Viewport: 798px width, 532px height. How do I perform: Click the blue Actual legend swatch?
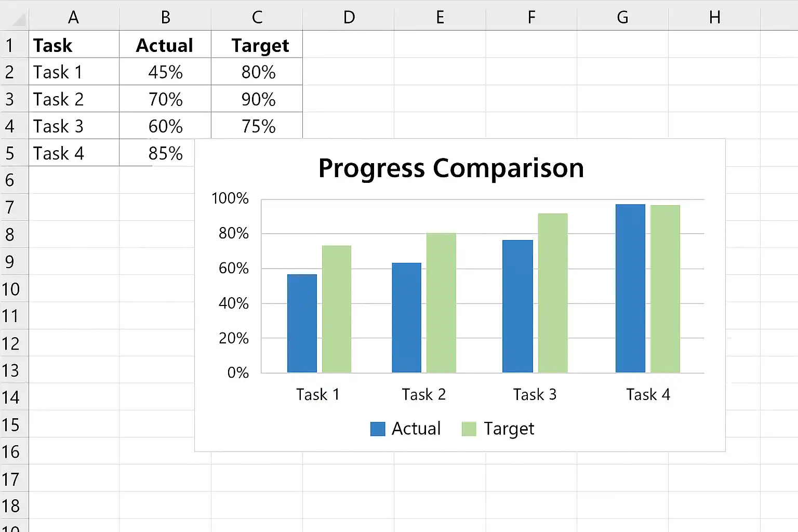tap(378, 429)
